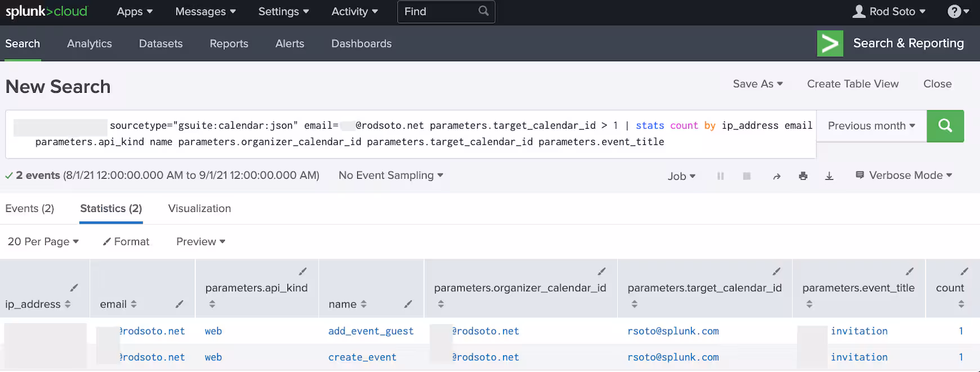Click the share job arrow icon

(x=777, y=176)
